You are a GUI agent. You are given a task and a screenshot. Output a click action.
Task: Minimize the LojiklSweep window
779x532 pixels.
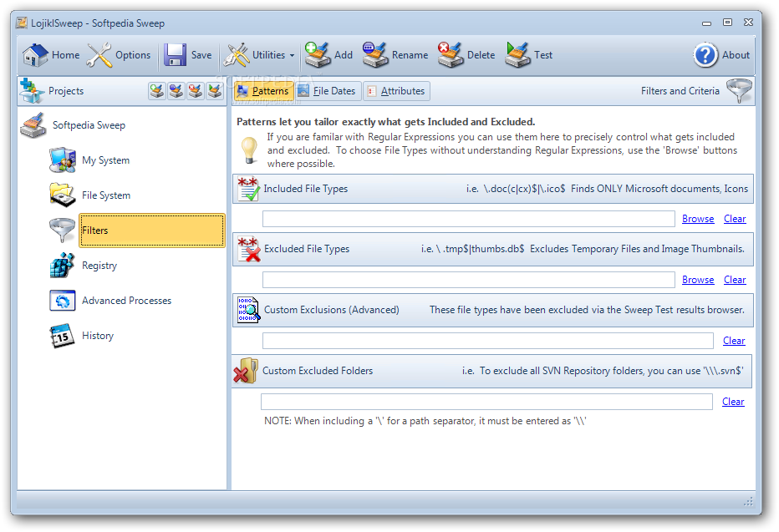706,23
